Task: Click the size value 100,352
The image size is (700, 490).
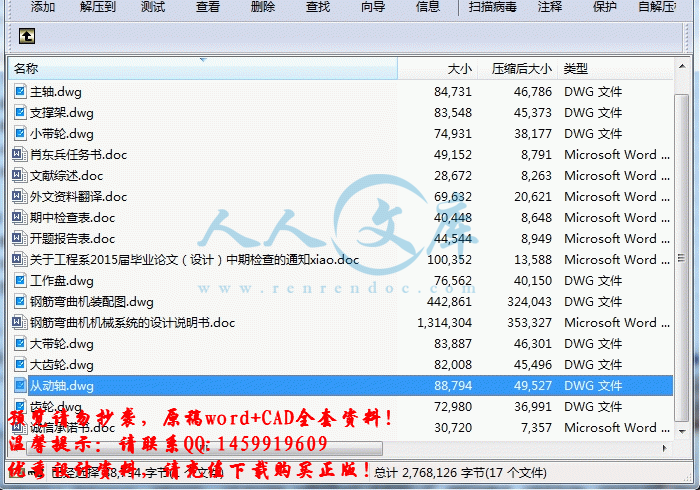Action: pyautogui.click(x=449, y=260)
